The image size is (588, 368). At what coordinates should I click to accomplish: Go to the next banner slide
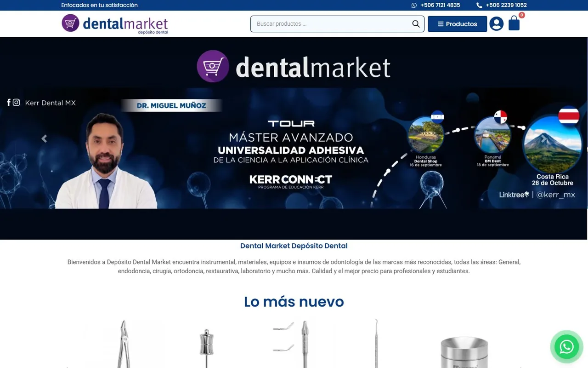click(543, 138)
